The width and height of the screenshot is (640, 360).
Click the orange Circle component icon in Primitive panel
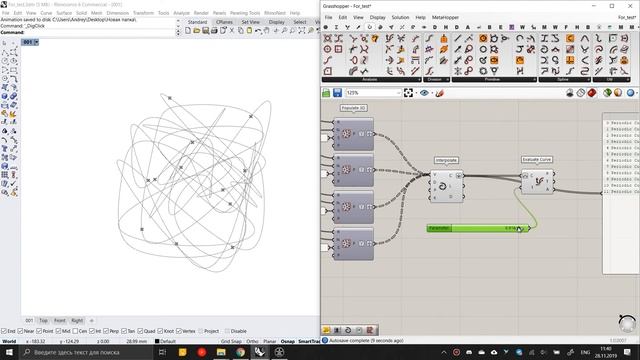click(483, 38)
